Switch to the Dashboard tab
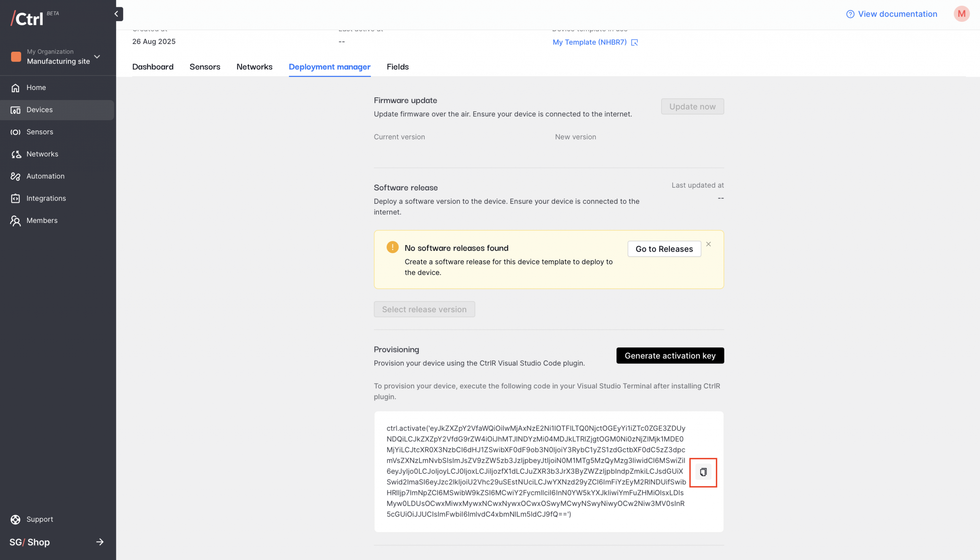The height and width of the screenshot is (560, 980). coord(153,67)
